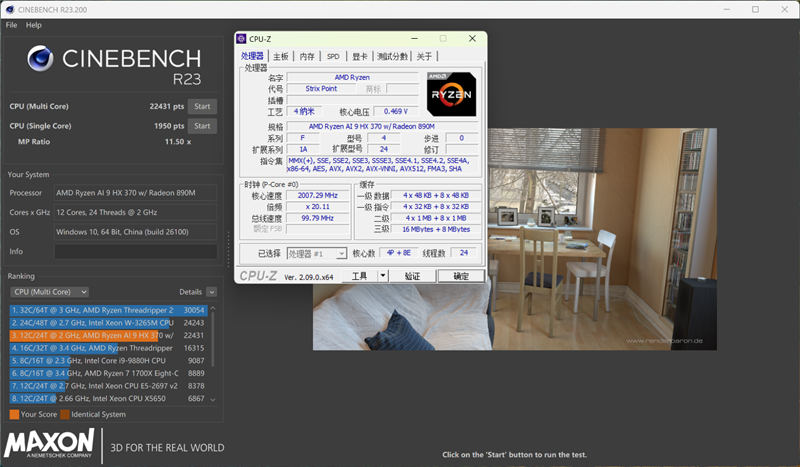This screenshot has width=800, height=467.
Task: Switch to the 关于 tab in CPU-Z
Action: [424, 56]
